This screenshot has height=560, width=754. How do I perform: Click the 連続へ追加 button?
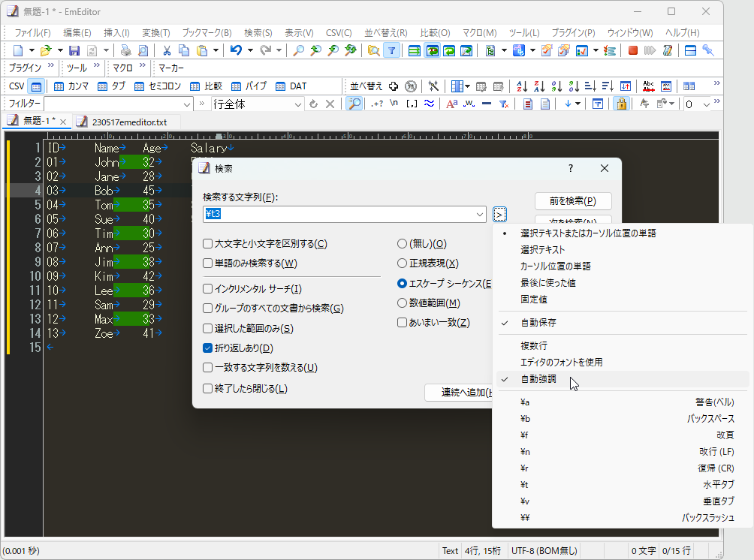pos(459,393)
